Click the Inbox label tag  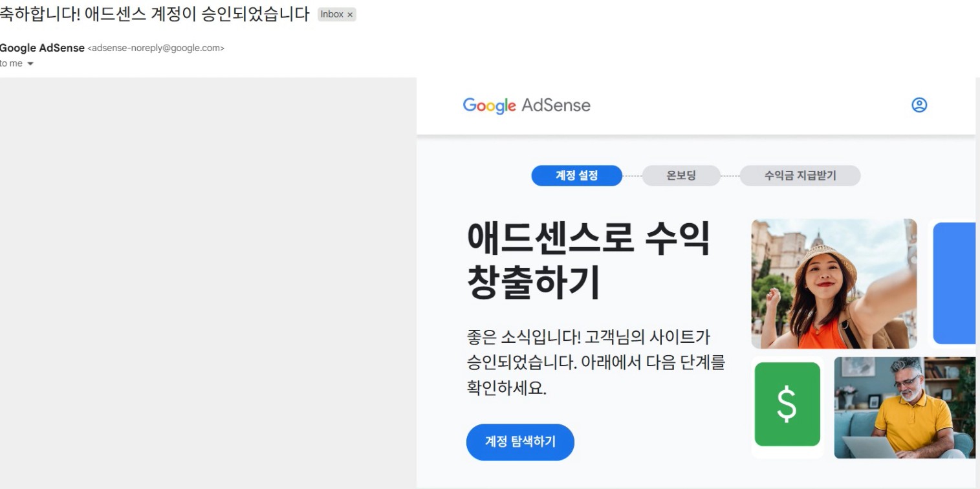(x=332, y=14)
